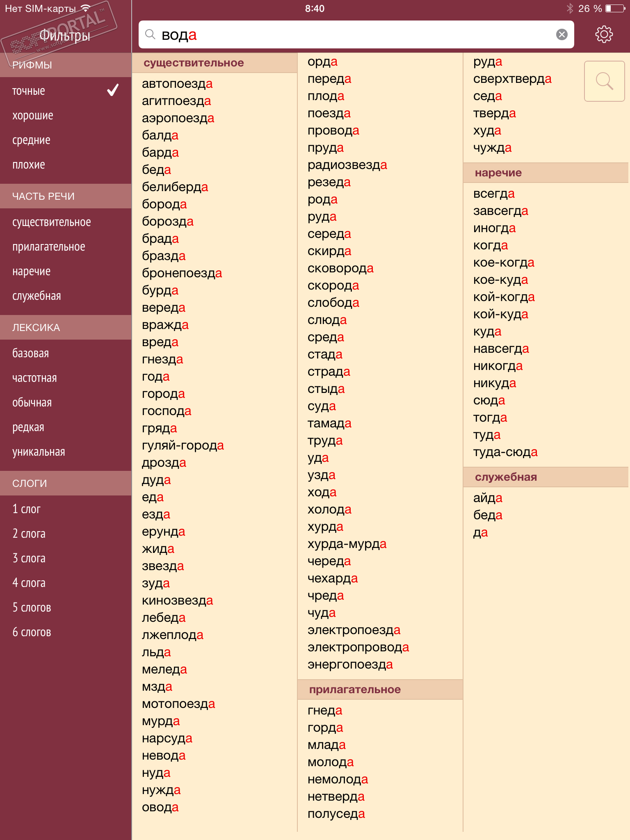Tap the ЧАСТЬ РЕЧИ section header
The width and height of the screenshot is (630, 840).
click(x=66, y=196)
